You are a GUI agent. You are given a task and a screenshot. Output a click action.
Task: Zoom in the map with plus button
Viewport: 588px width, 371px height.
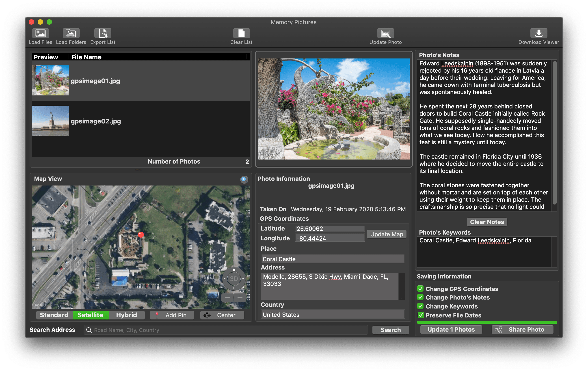click(x=240, y=298)
